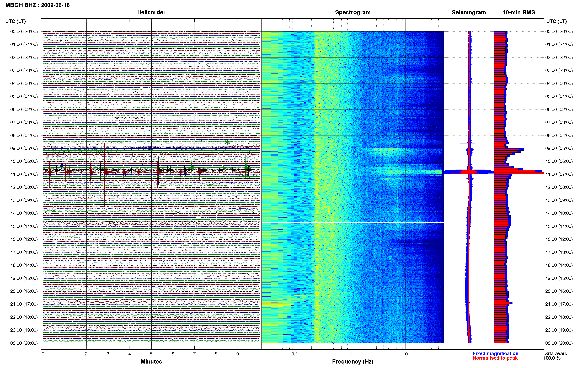Click the left 'UTC (LT)' axis label
588x368 pixels.
tap(15, 21)
